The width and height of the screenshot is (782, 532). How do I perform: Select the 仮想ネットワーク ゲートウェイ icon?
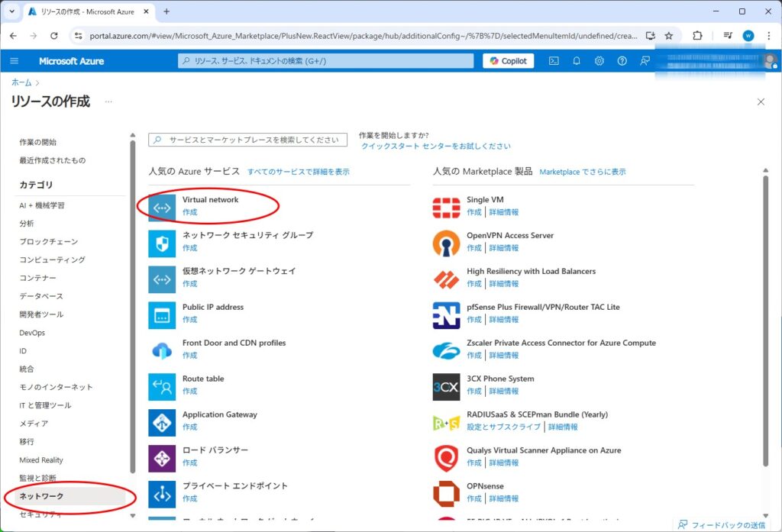pyautogui.click(x=162, y=279)
